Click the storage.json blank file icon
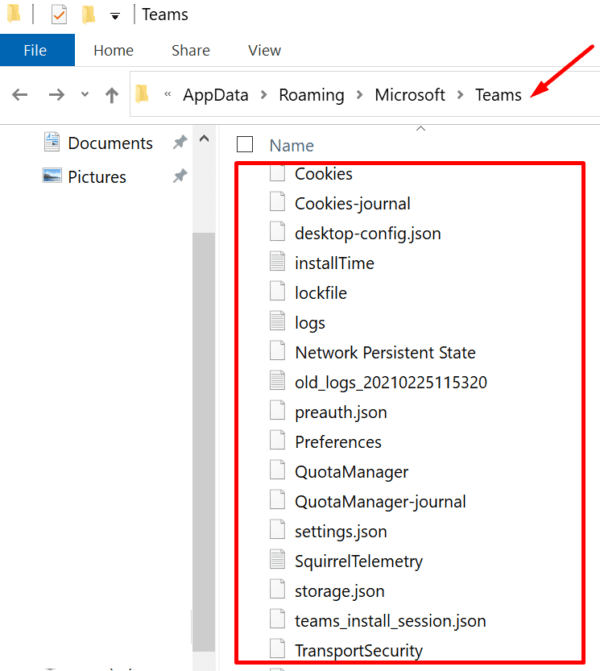Screen dimensions: 600x671 (277, 589)
